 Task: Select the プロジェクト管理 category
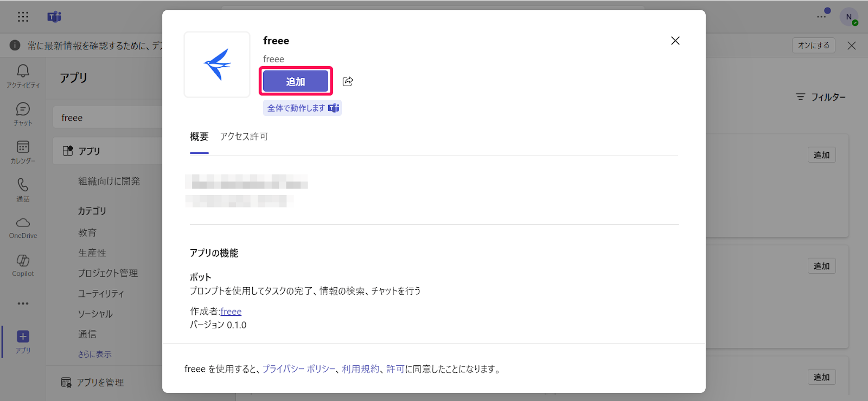click(x=108, y=273)
